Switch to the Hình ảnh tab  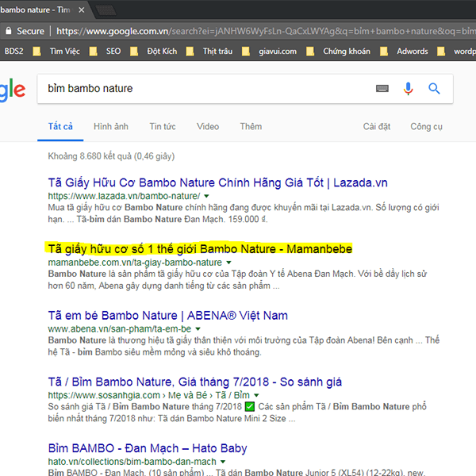111,126
